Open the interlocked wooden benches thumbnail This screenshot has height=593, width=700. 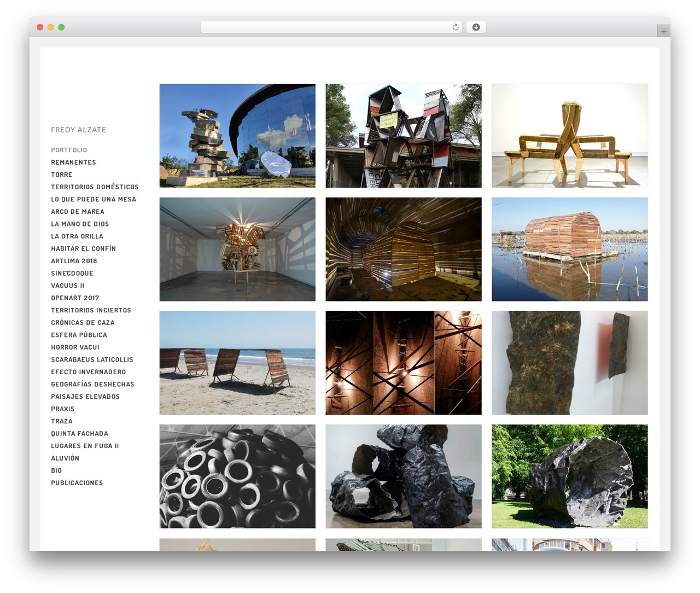pyautogui.click(x=570, y=136)
